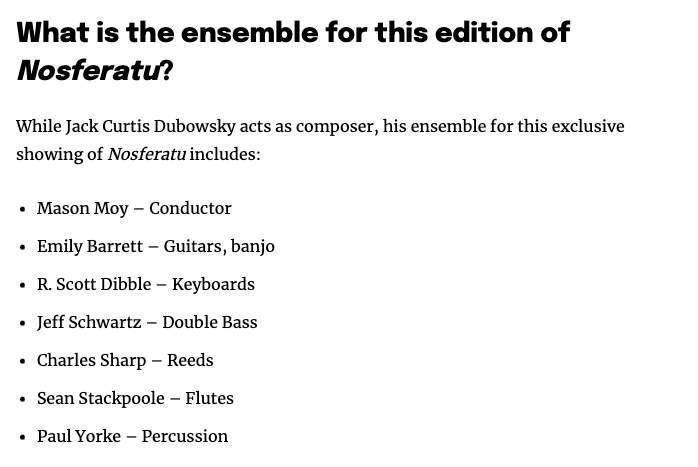Click the name "Sean Stackpoole"

100,398
